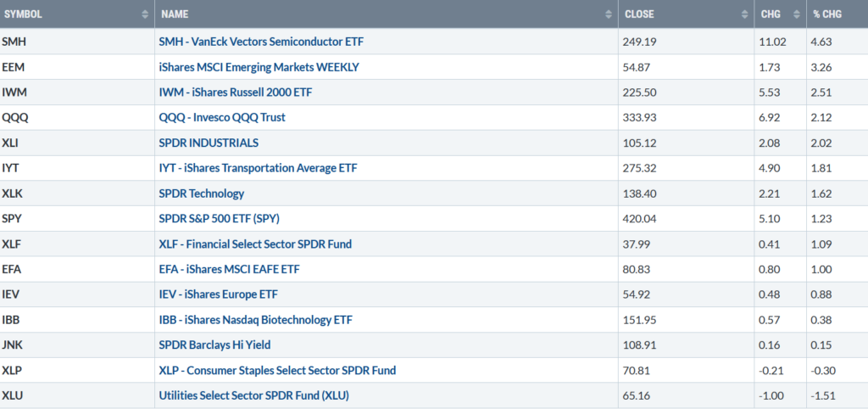
Task: Click the change value -0.21
Action: 770,370
